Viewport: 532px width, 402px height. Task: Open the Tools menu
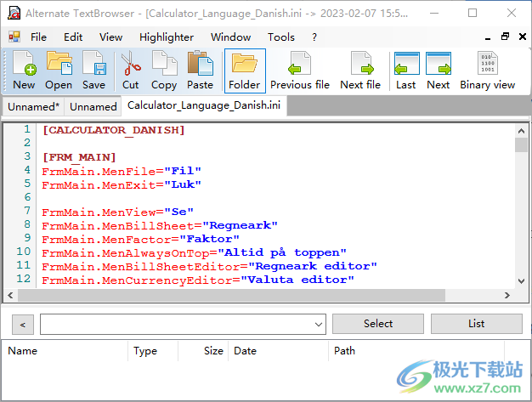pos(281,37)
